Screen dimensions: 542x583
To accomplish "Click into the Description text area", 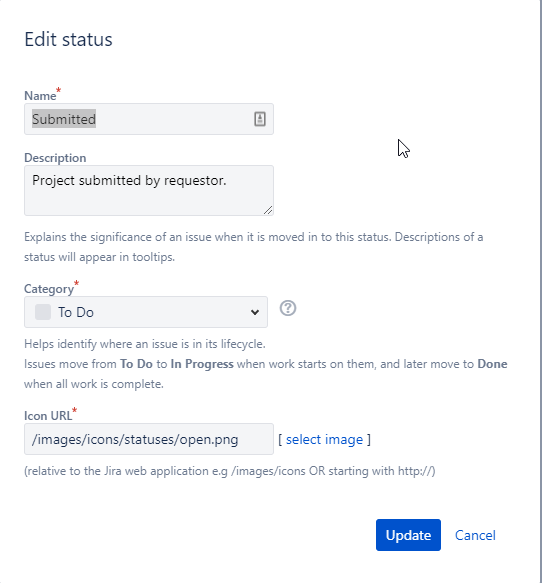I will (x=149, y=190).
